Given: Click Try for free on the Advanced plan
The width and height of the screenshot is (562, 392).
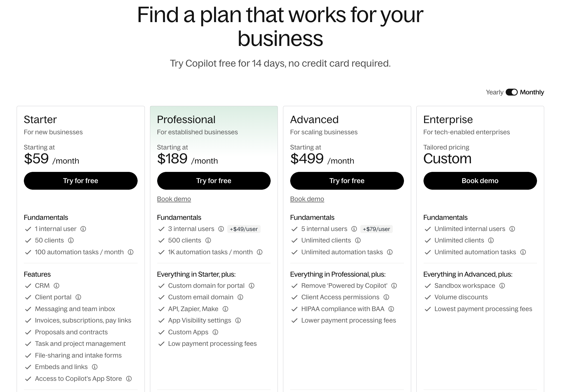Looking at the screenshot, I should 347,181.
